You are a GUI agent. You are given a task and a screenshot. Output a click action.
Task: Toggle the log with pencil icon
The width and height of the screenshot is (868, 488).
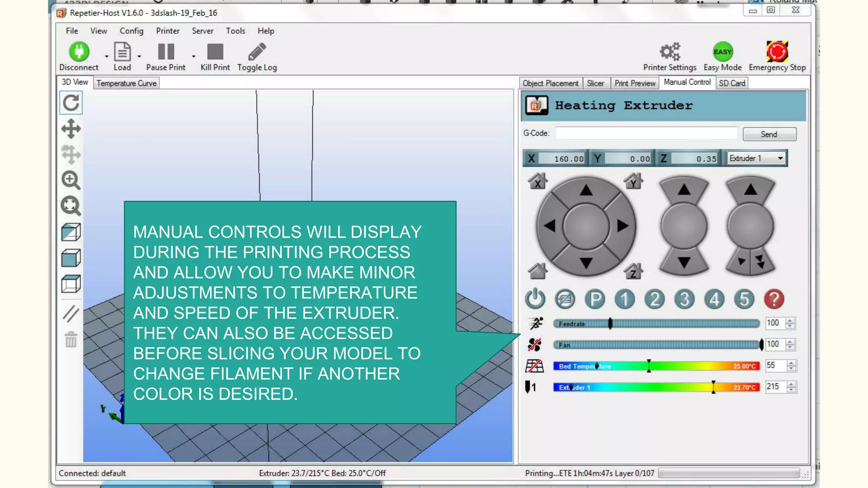click(257, 52)
